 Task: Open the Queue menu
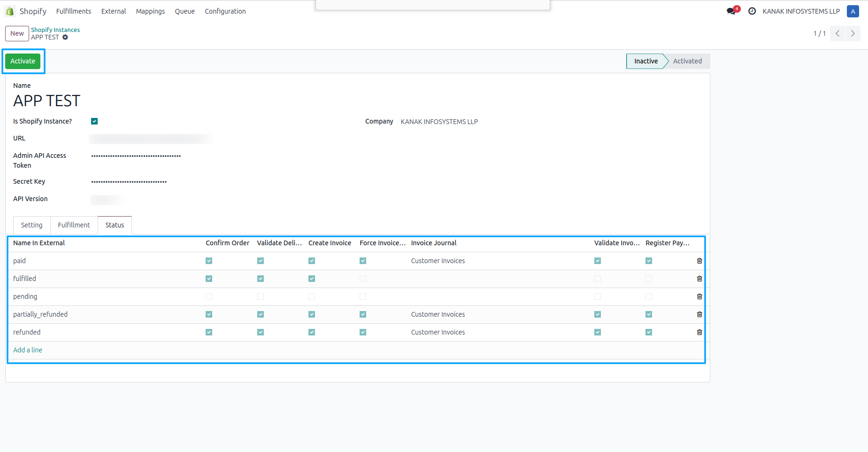coord(185,11)
